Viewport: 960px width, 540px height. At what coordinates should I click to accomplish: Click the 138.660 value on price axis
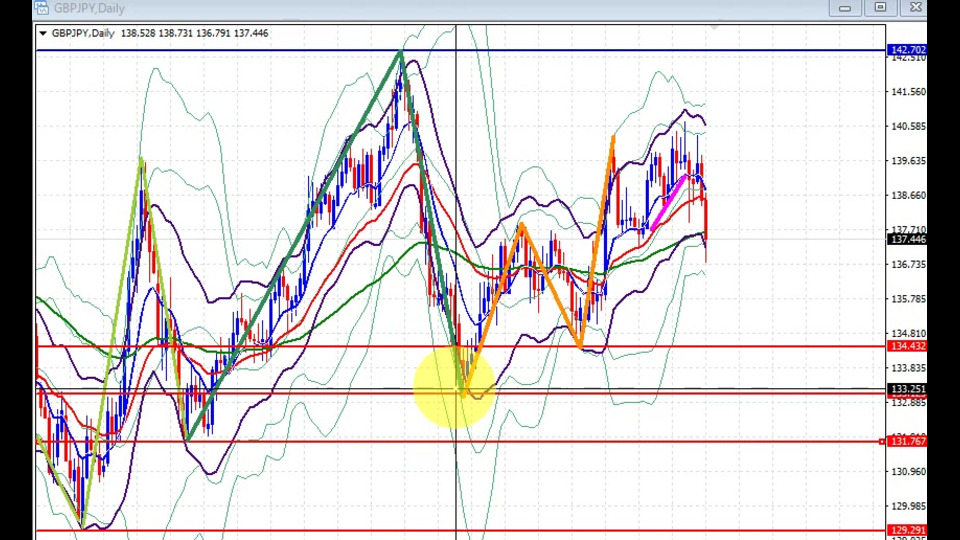[908, 195]
